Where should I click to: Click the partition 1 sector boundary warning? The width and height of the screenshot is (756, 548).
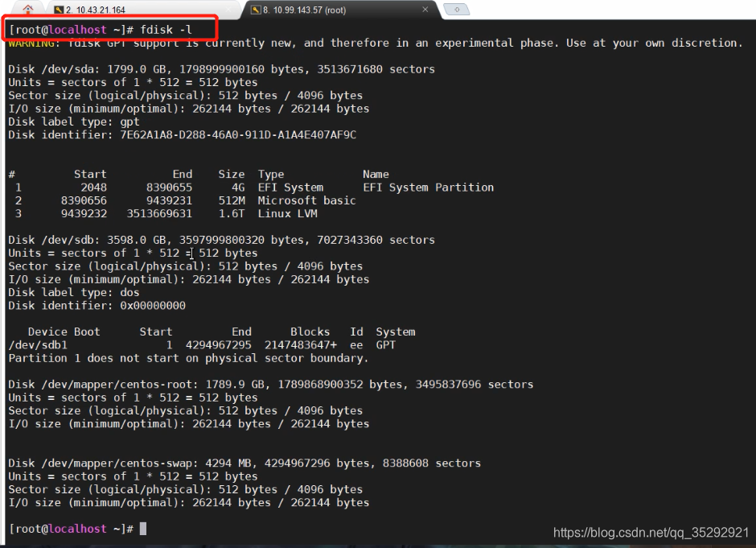[x=188, y=358]
